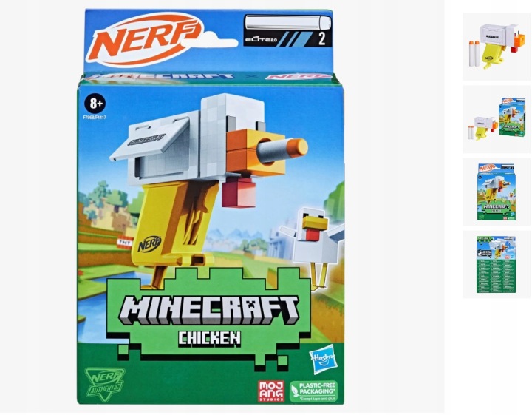View the thumbnail showing the box front
Viewport: 532px width, 415px height.
click(497, 192)
